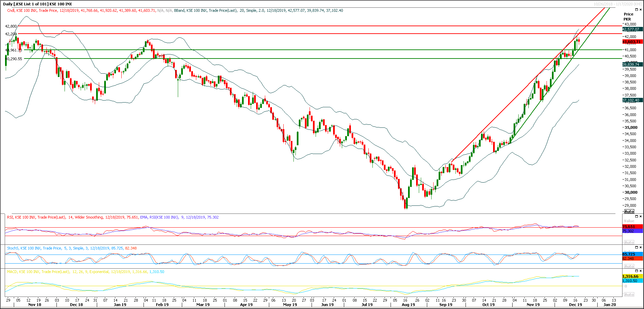Maximize the MACD pane
The height and width of the screenshot is (309, 644).
(637, 271)
